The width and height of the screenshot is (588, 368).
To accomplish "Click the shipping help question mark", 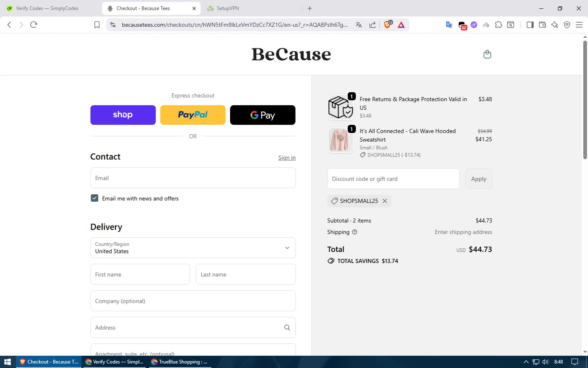I will pos(355,232).
